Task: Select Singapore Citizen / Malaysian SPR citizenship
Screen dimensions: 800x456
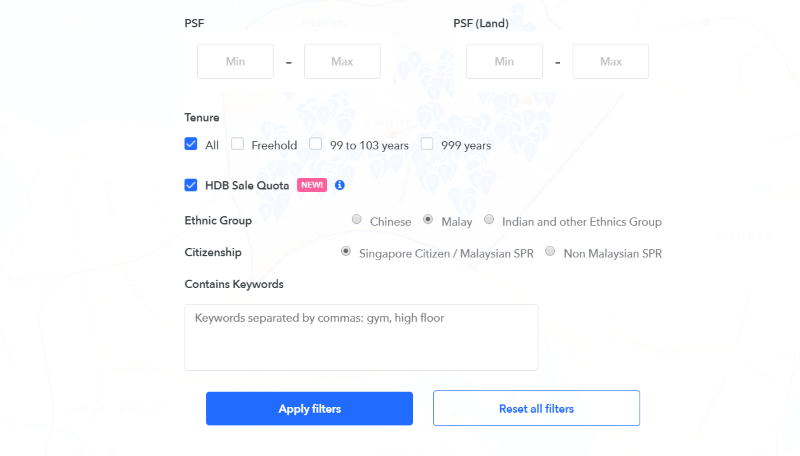Action: click(346, 251)
